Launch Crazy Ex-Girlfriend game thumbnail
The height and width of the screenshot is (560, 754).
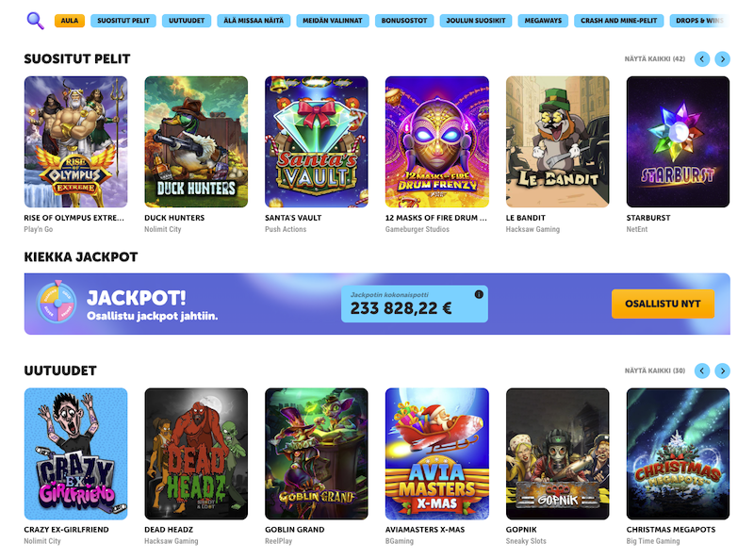point(76,453)
